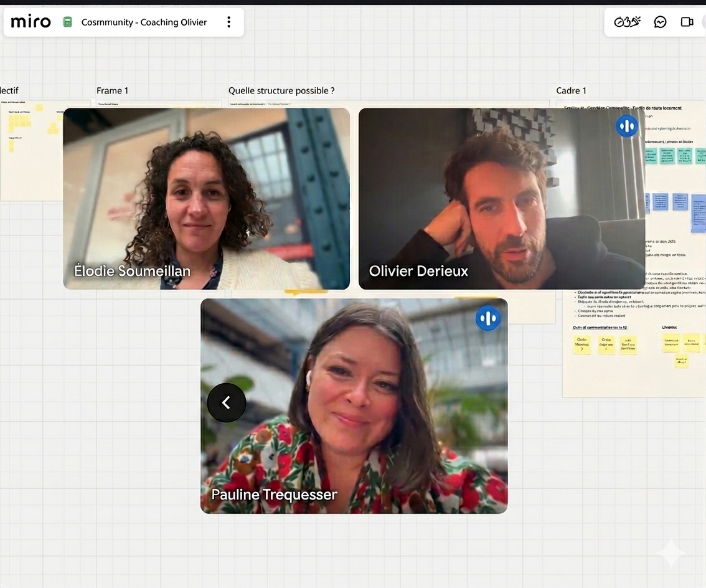
Task: Open the chat icon
Action: pos(660,21)
